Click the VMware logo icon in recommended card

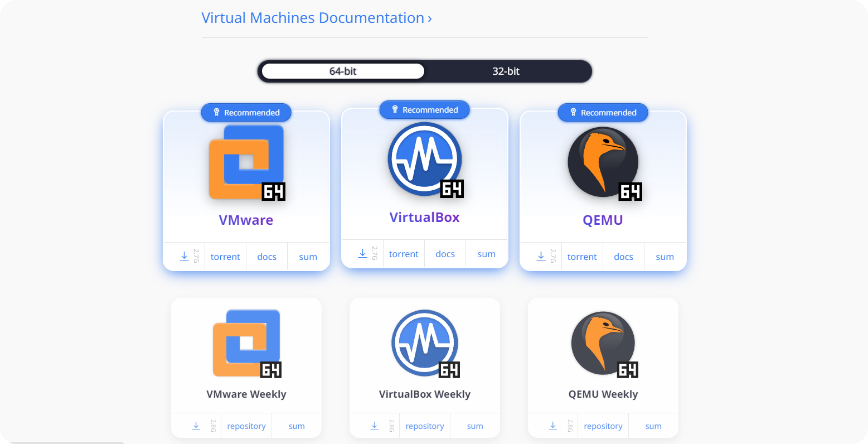[x=246, y=162]
